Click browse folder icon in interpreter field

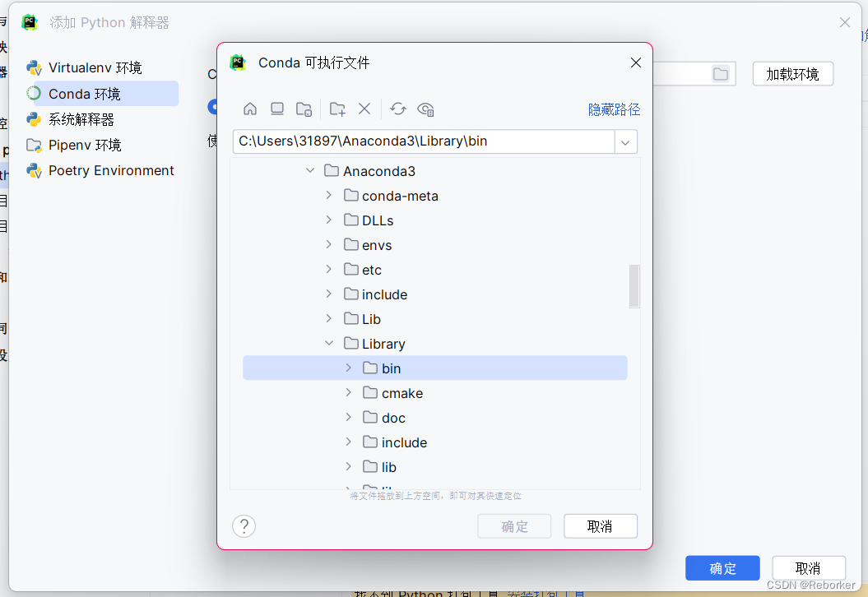tap(720, 73)
